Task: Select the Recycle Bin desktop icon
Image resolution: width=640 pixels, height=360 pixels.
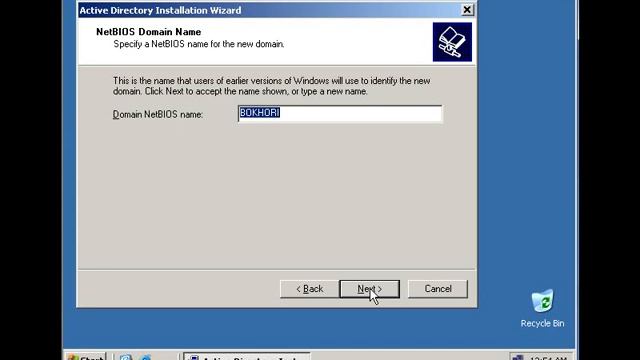Action: [542, 308]
